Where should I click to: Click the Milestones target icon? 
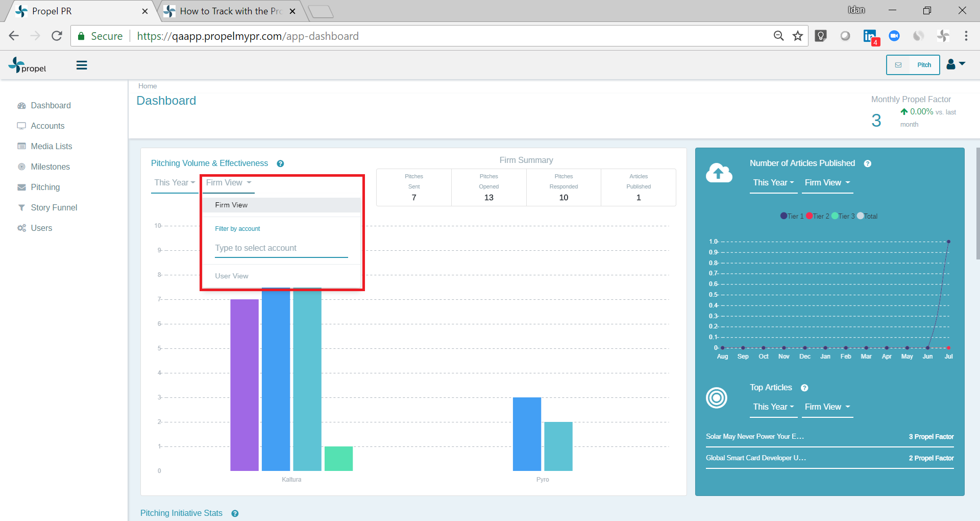(x=21, y=167)
